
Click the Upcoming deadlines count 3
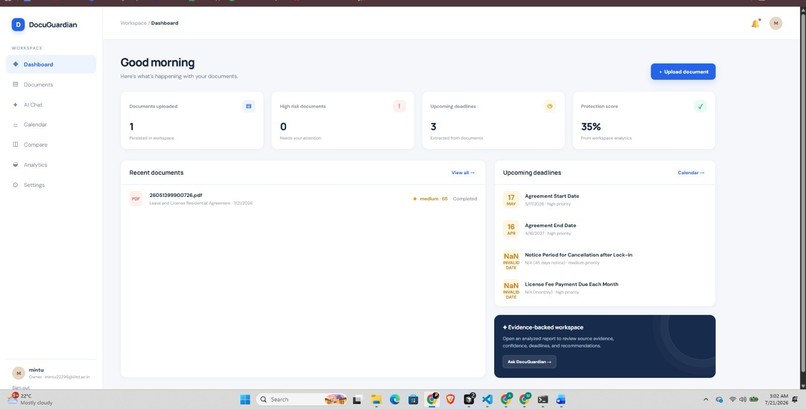point(433,126)
